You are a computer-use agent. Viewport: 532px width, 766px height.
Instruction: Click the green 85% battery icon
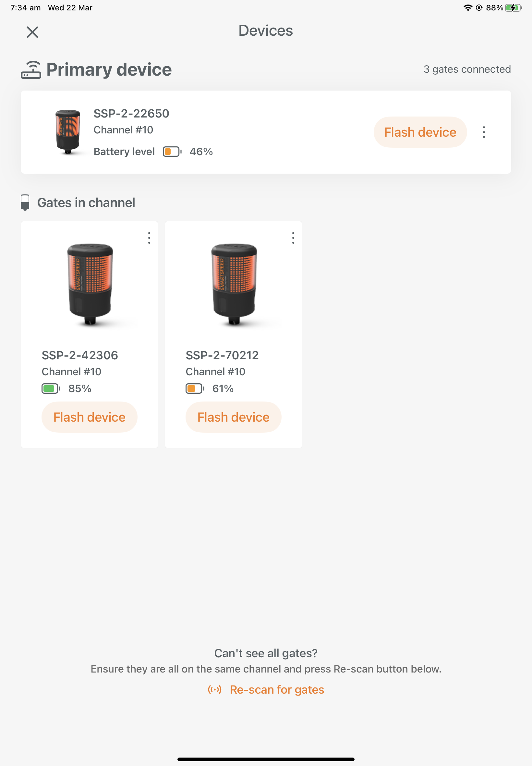tap(50, 389)
